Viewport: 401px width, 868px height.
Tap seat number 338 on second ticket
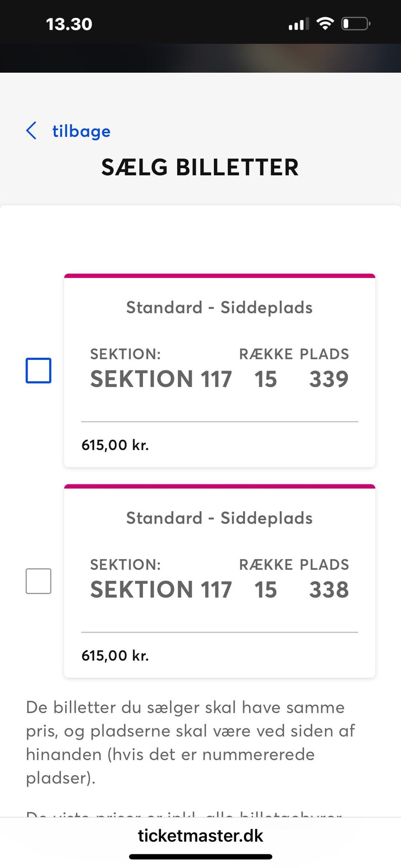coord(329,590)
